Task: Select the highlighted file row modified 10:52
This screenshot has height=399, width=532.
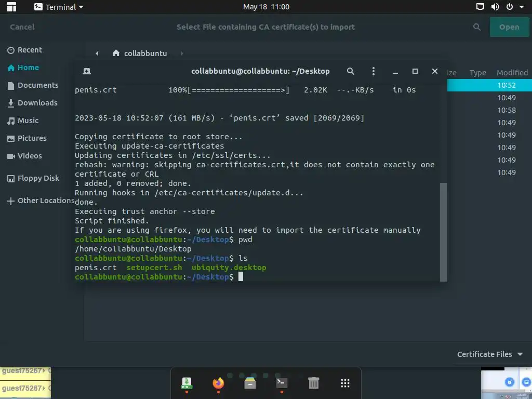Action: (x=489, y=85)
